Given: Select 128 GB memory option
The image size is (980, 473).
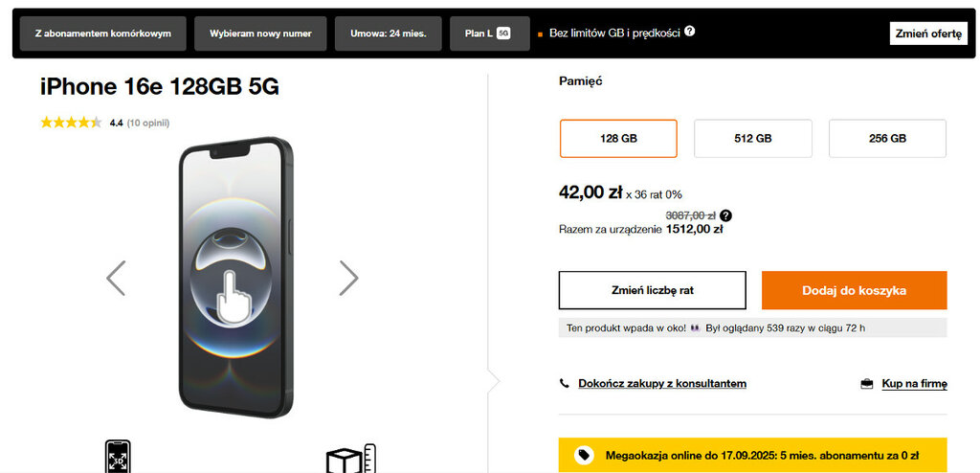Looking at the screenshot, I should (x=618, y=138).
